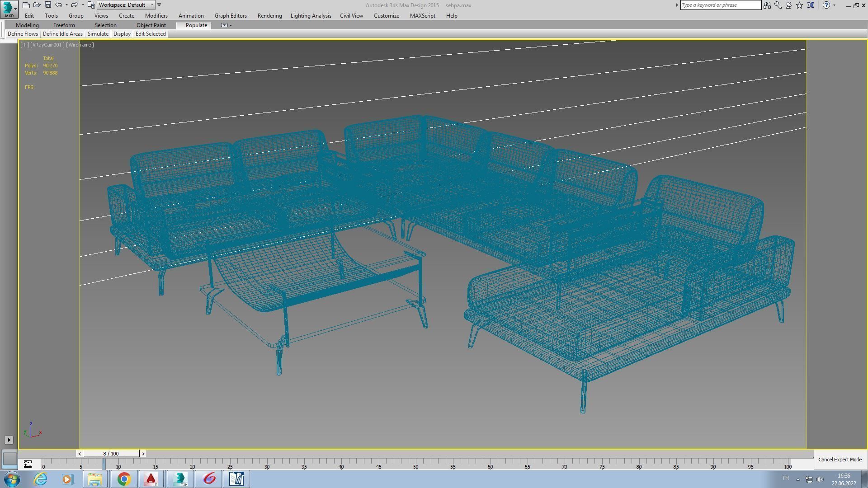Open Google Chrome from taskbar
This screenshot has width=868, height=488.
[124, 479]
